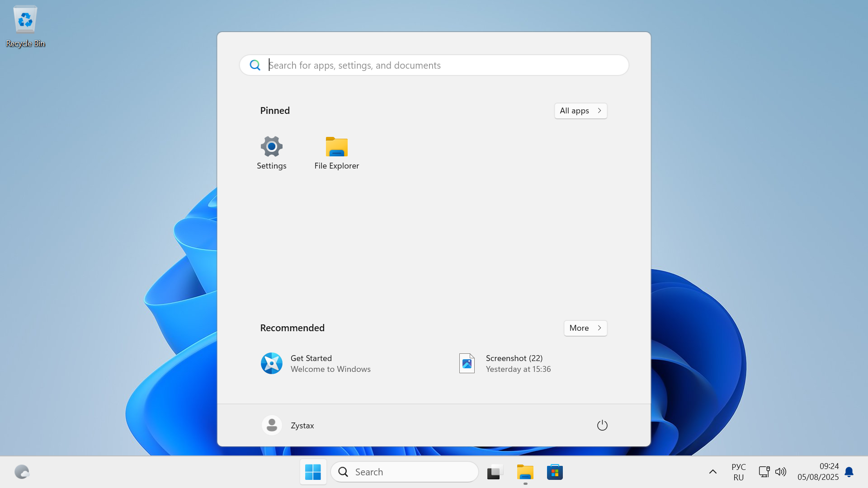Open Microsoft Store from taskbar
The width and height of the screenshot is (868, 488).
[555, 472]
